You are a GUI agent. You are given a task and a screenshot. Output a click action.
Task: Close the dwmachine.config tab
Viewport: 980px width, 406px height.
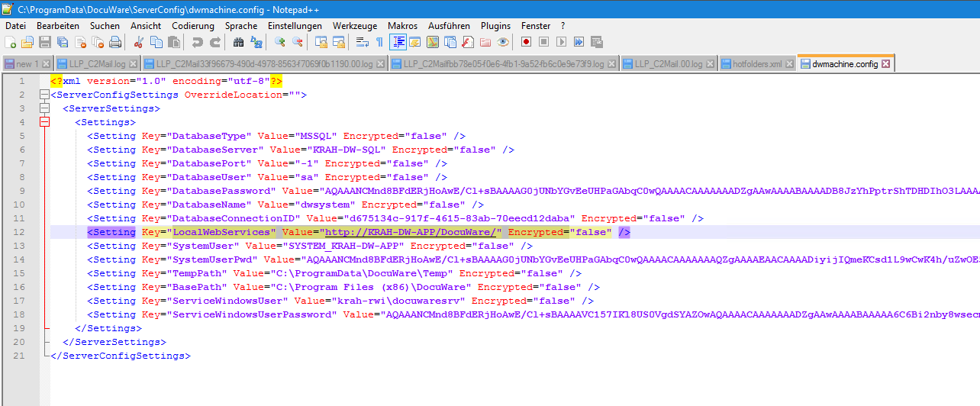click(885, 64)
